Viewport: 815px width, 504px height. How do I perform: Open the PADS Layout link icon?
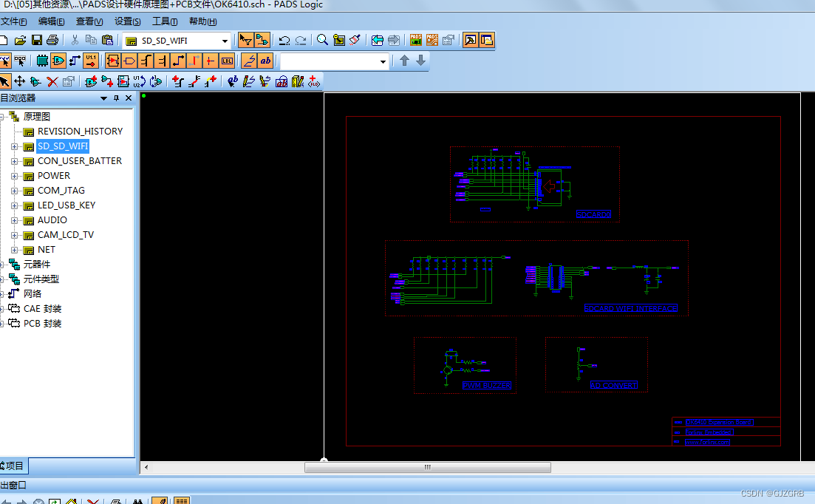click(416, 40)
